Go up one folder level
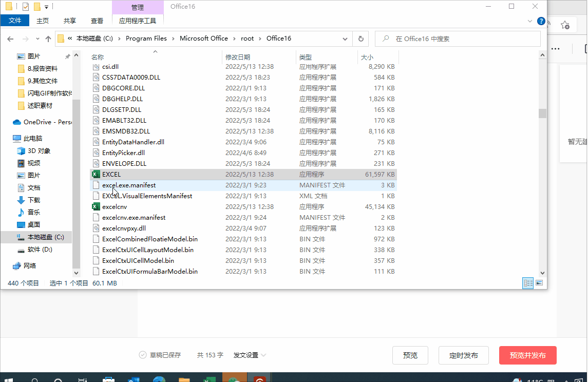The image size is (588, 382). pyautogui.click(x=48, y=39)
